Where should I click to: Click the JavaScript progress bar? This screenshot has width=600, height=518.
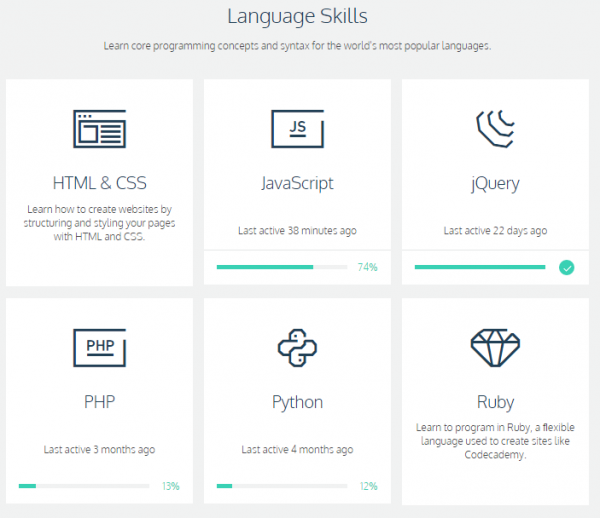coord(282,267)
